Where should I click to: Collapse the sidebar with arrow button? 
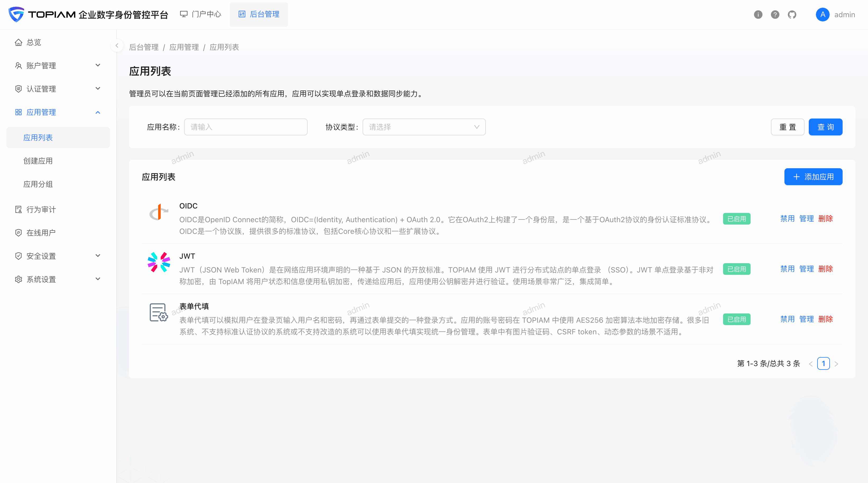click(x=117, y=45)
